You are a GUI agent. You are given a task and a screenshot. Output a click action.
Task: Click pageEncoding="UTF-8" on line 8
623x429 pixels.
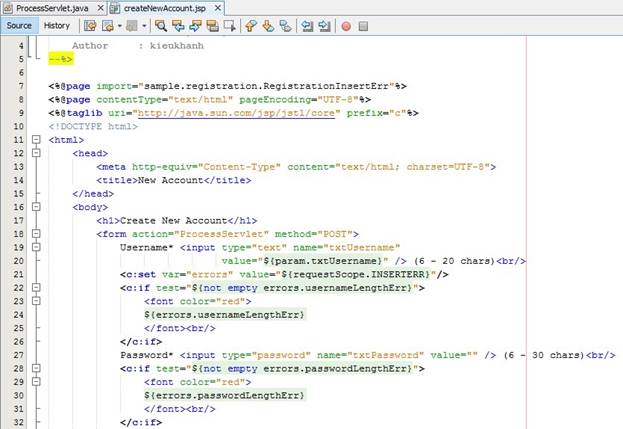click(299, 99)
